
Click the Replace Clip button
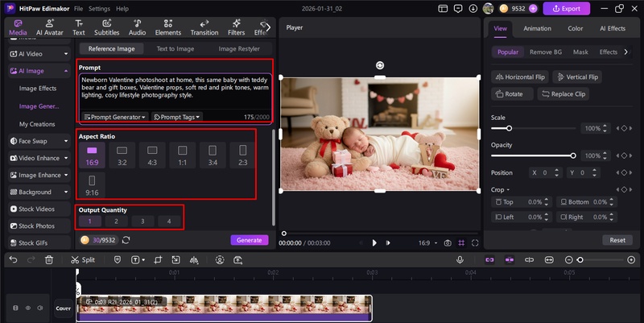pyautogui.click(x=563, y=94)
